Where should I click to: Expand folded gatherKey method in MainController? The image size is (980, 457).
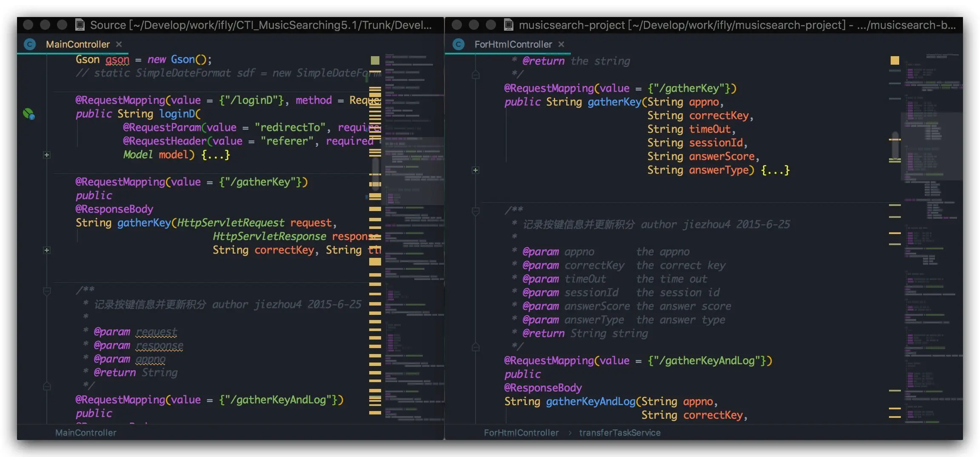coord(47,250)
